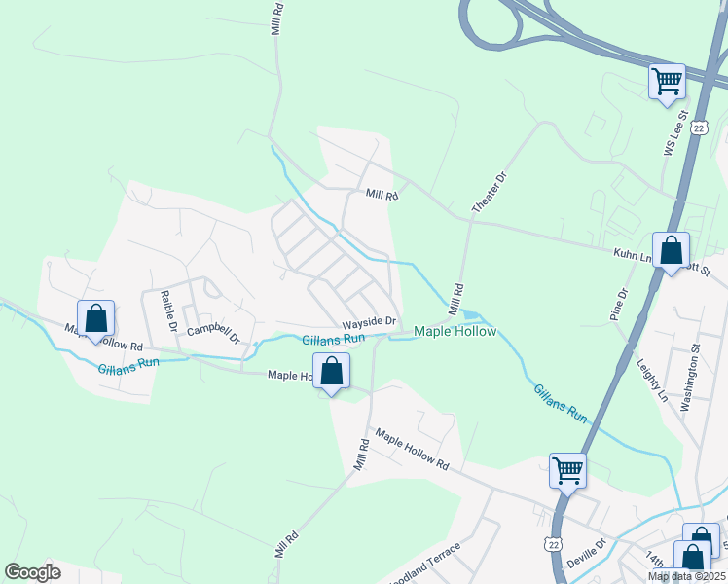The image size is (728, 584).
Task: Select the Washington St label
Action: (x=689, y=377)
